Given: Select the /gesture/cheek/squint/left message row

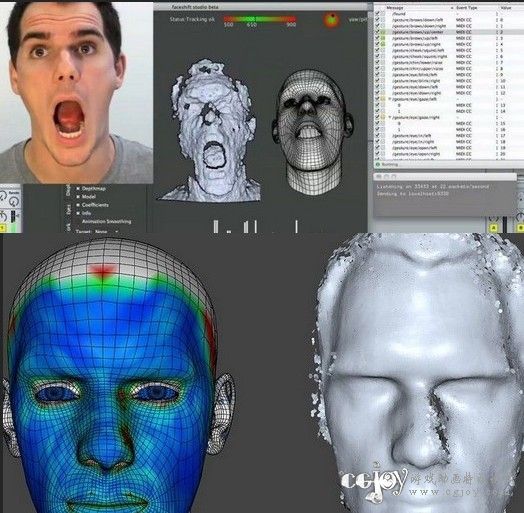Looking at the screenshot, I should [448, 50].
